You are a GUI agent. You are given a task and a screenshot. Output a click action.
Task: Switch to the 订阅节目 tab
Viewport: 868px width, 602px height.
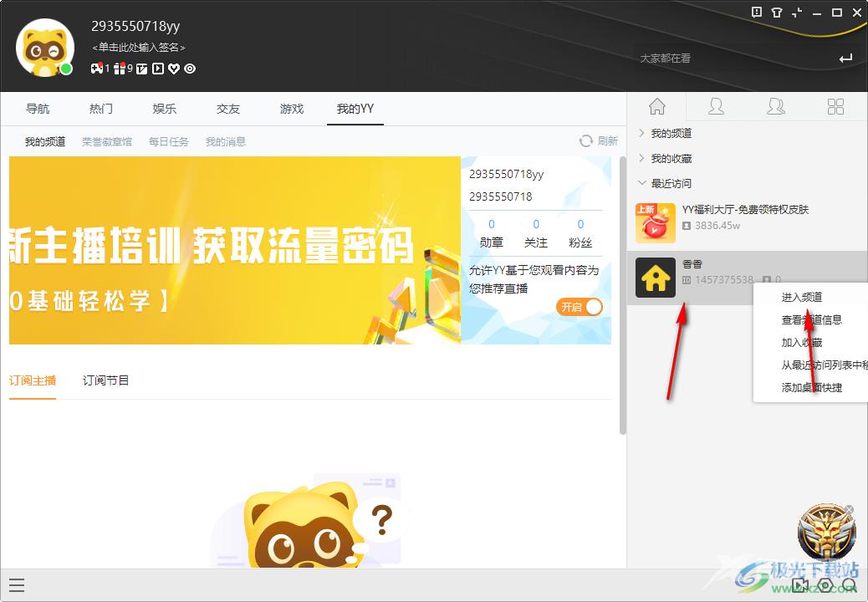pos(105,380)
